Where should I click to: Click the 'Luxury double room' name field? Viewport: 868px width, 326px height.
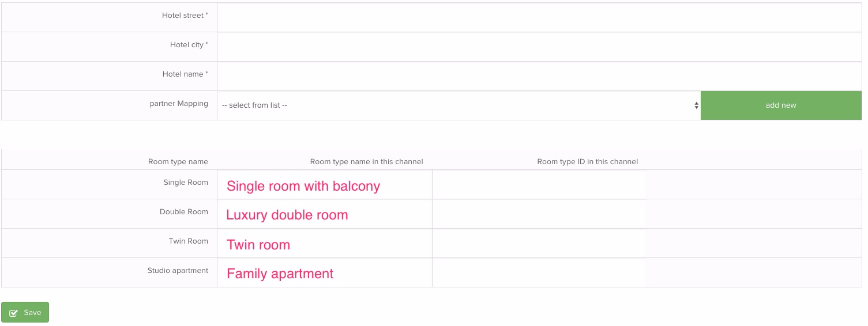coord(324,214)
